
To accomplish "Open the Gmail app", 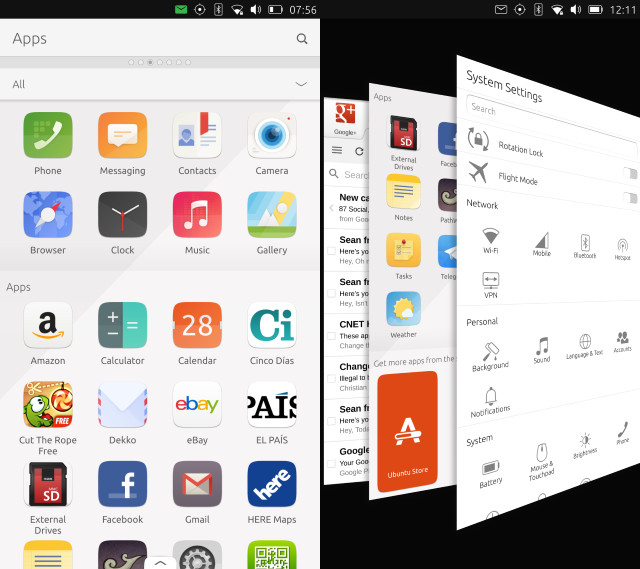I will (197, 484).
